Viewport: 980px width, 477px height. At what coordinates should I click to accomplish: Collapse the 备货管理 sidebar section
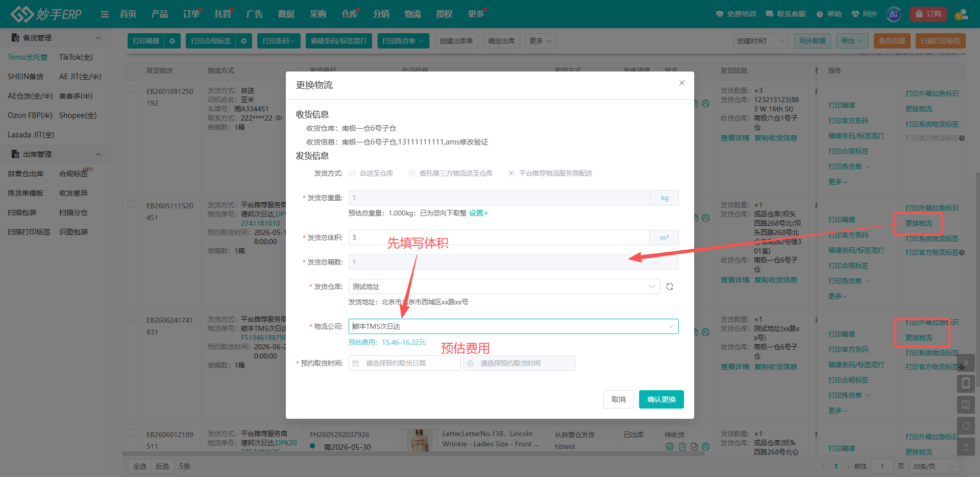click(98, 38)
